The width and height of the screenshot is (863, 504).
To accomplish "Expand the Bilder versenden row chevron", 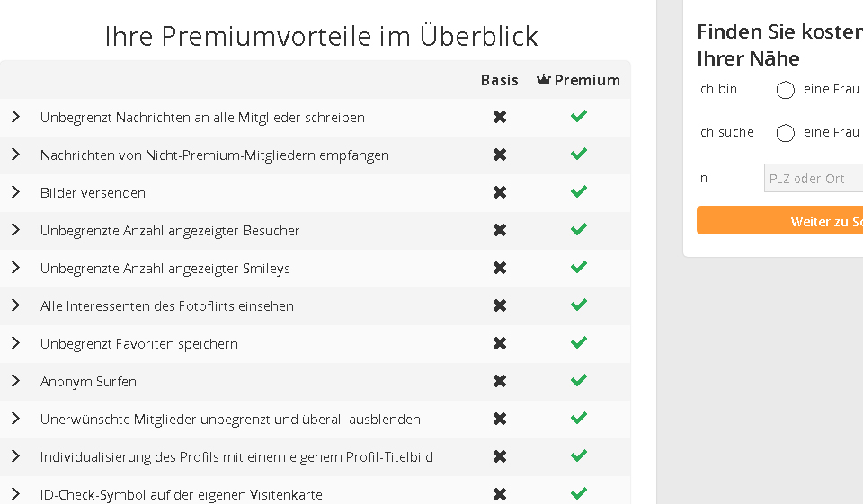I will point(15,192).
